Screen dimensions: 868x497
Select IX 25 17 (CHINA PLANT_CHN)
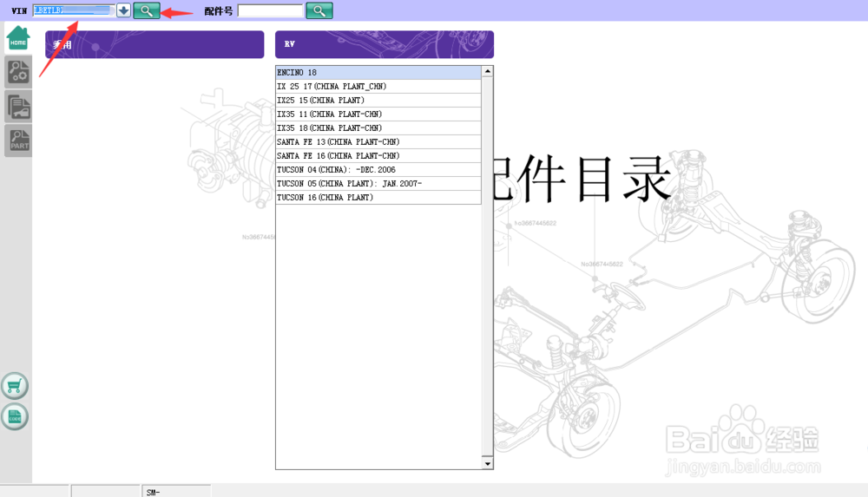pos(378,87)
